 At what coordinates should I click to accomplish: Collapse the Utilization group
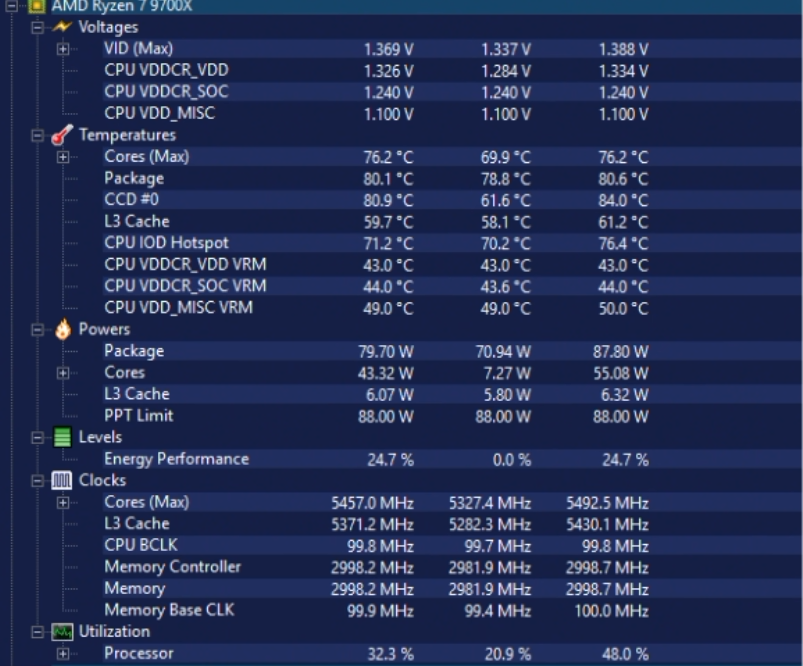coord(37,632)
